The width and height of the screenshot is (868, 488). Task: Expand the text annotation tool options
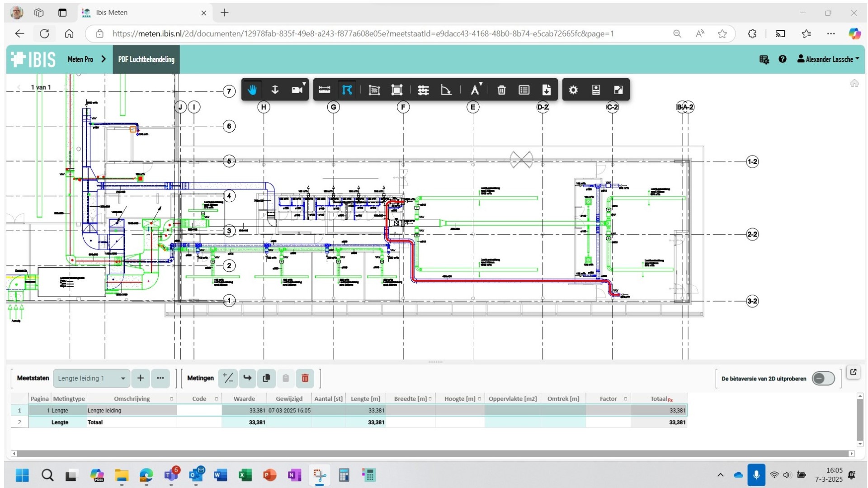(x=481, y=84)
